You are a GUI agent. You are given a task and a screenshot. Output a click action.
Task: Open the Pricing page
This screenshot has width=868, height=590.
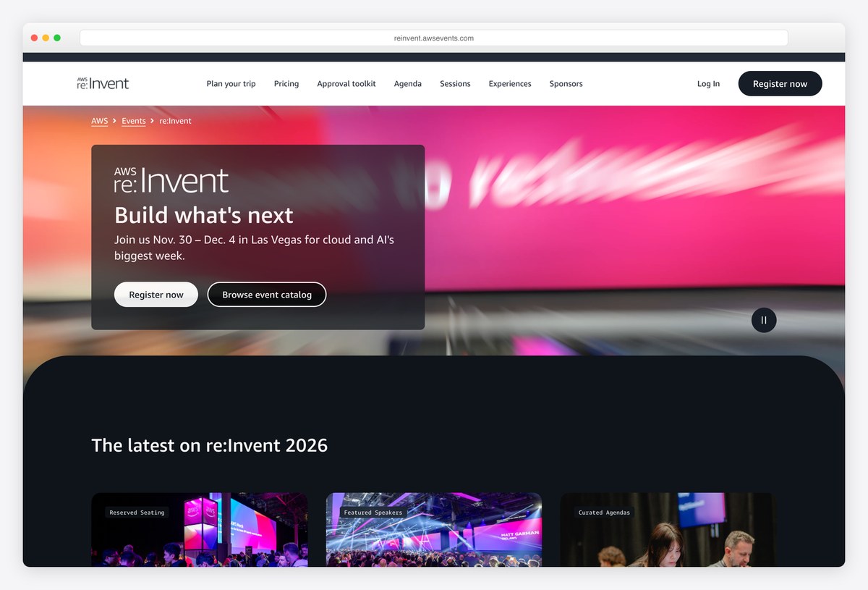(286, 84)
